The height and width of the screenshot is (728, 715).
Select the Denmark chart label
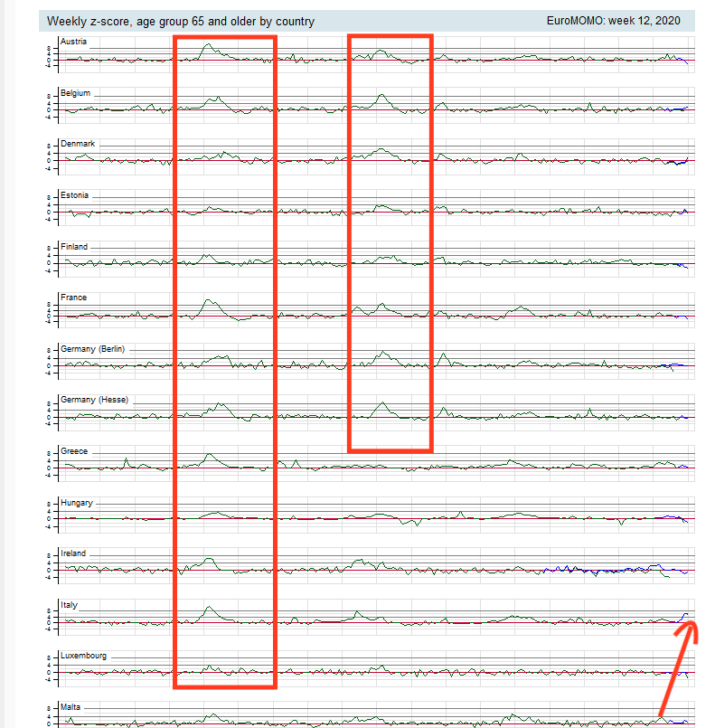pyautogui.click(x=78, y=144)
